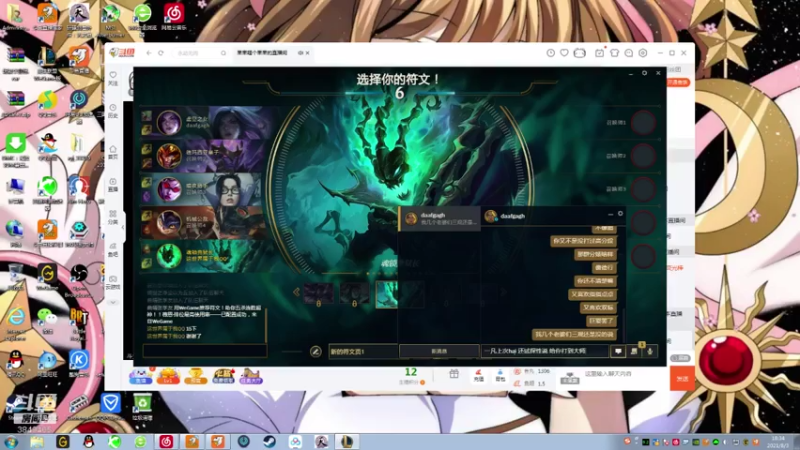This screenshot has height=450, width=800.
Task: Click the Windows Start button
Action: pyautogui.click(x=11, y=441)
